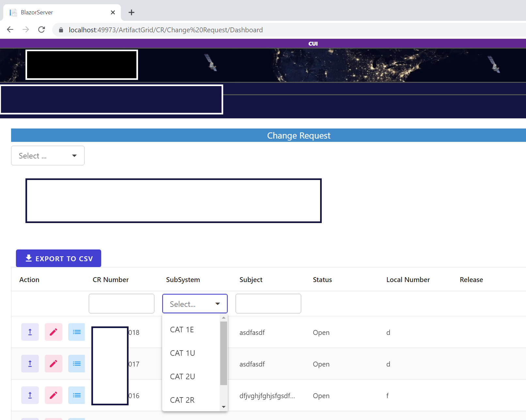Screen dimensions: 526x420
Task: Click the Subject filter text box
Action: click(x=268, y=304)
